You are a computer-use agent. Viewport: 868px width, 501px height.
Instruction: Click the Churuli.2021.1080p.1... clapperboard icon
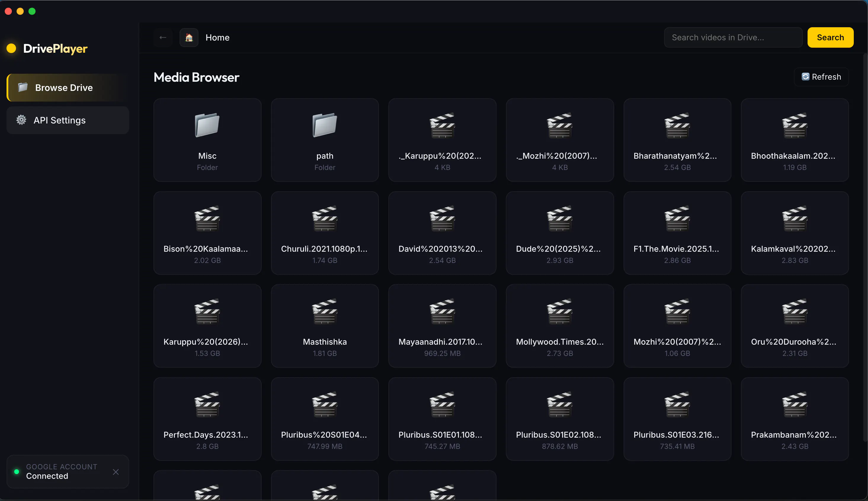pos(325,218)
